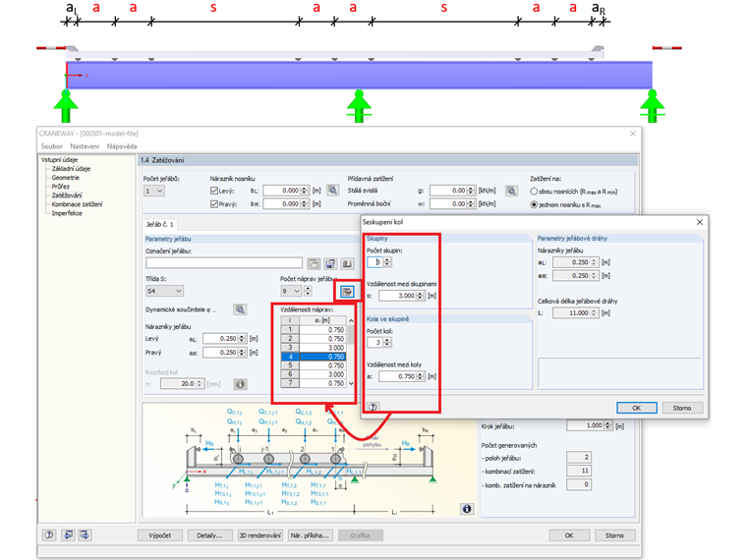Click 3D renderování button
747x560 pixels.
point(260,535)
